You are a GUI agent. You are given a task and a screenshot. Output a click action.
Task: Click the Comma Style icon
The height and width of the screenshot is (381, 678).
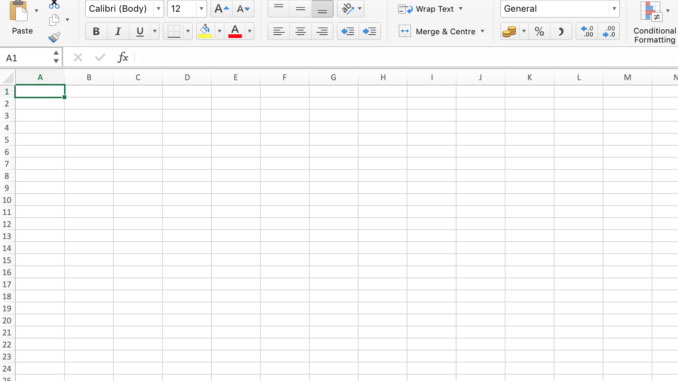tap(561, 31)
